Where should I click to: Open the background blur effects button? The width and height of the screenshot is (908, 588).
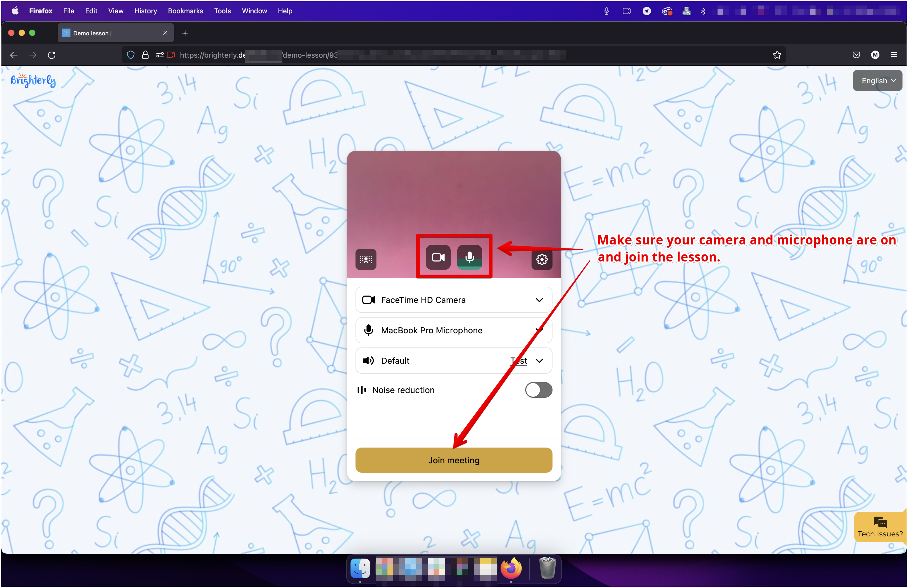pos(365,259)
